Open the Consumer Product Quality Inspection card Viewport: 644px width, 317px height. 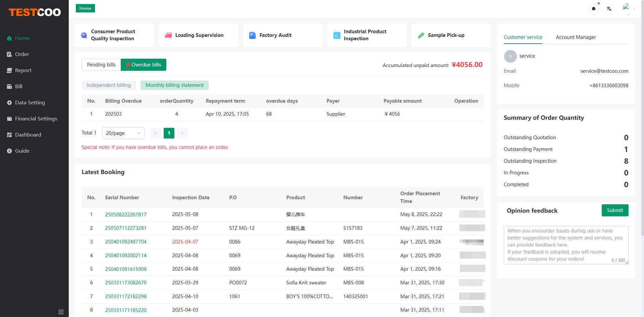114,35
